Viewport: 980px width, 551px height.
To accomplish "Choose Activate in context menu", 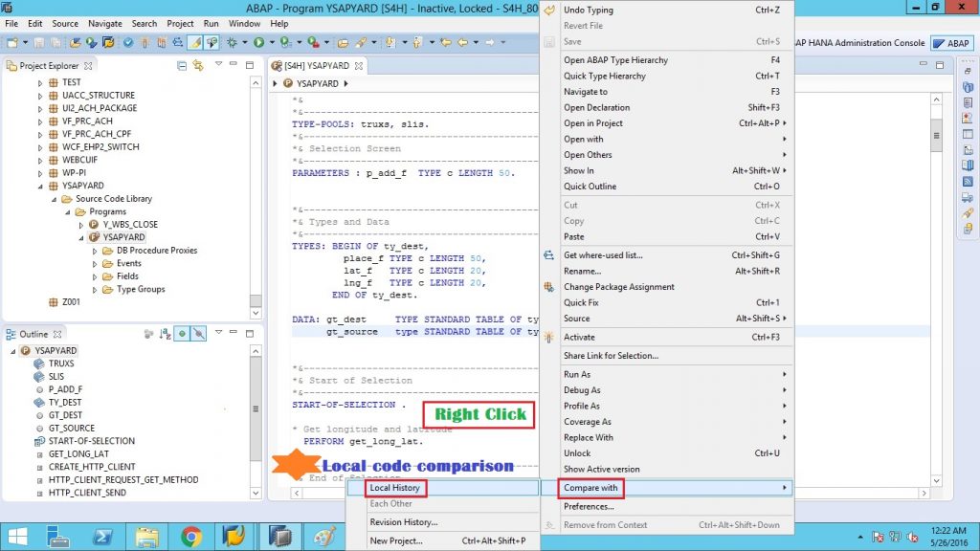I will (666, 337).
